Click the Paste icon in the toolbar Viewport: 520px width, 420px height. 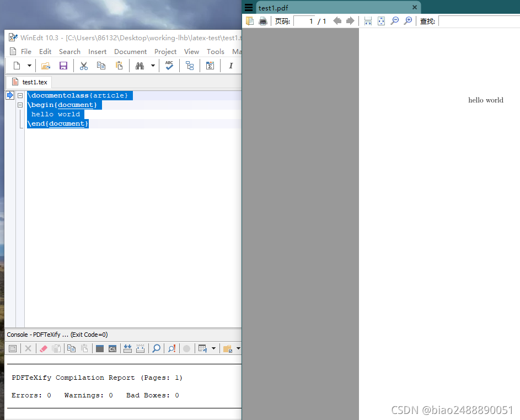120,65
